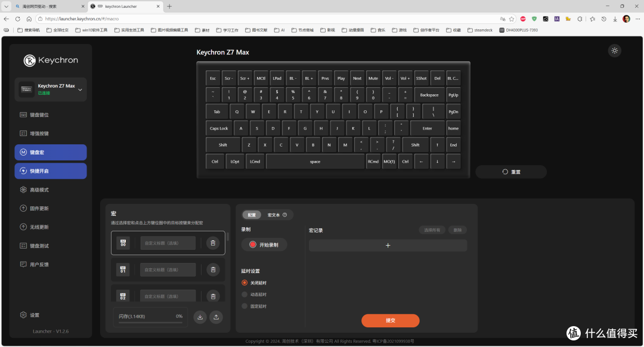Click the browser back arrow

click(6, 19)
